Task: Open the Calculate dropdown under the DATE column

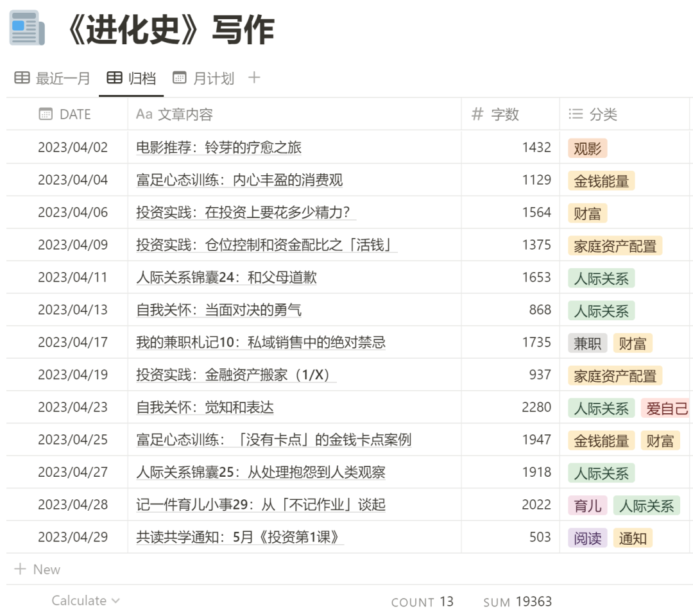Action: click(x=86, y=601)
